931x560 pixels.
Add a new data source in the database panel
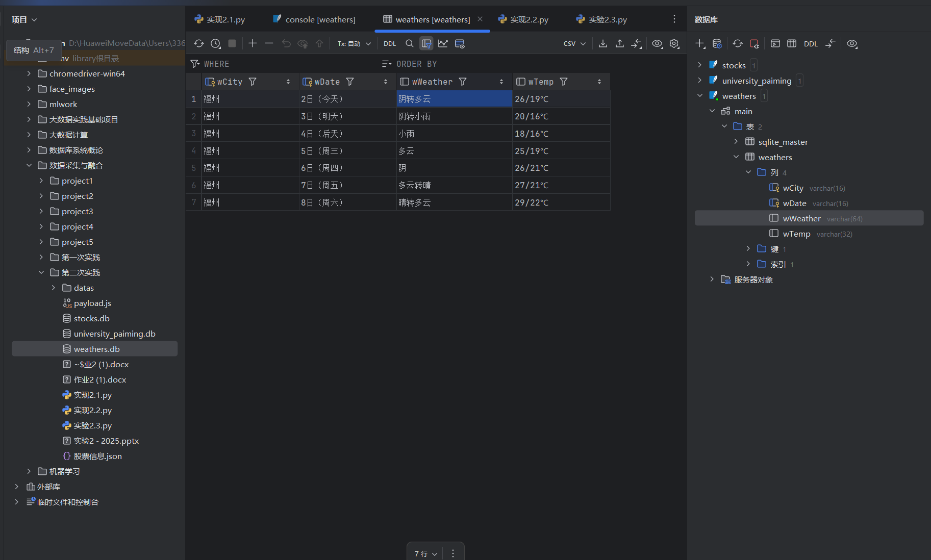tap(700, 44)
